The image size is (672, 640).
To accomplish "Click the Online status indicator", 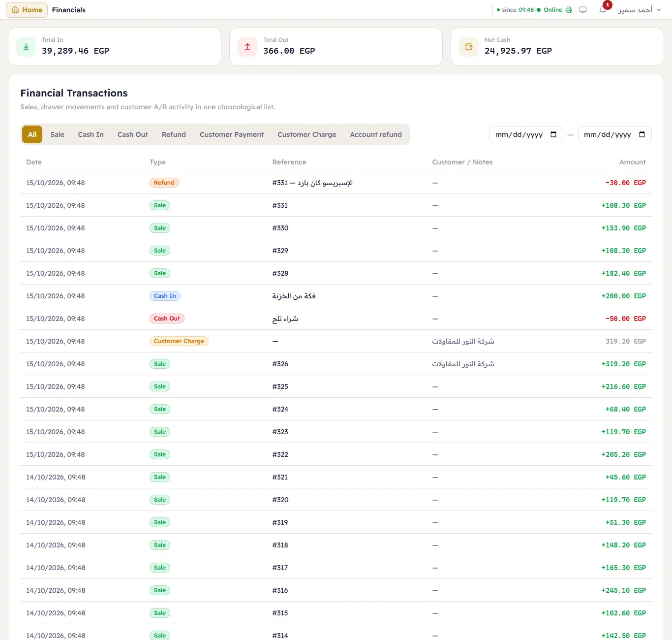I will [550, 10].
